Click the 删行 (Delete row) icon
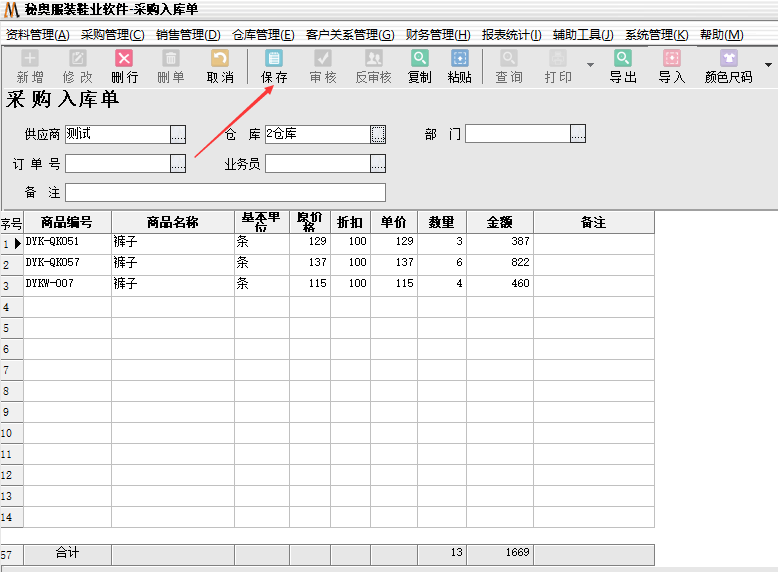 (x=124, y=66)
